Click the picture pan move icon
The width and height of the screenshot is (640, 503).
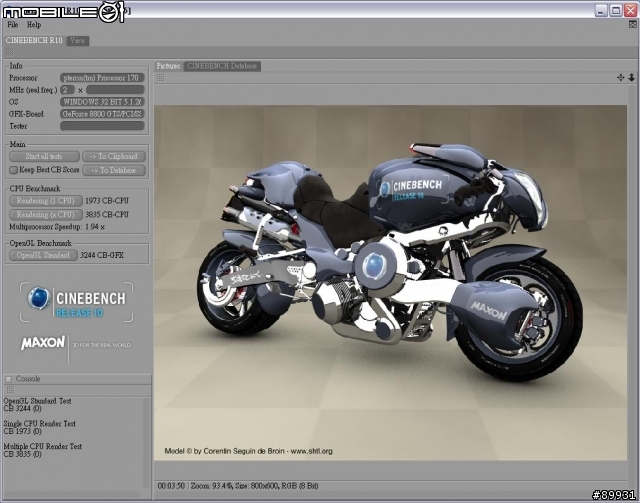pos(621,78)
